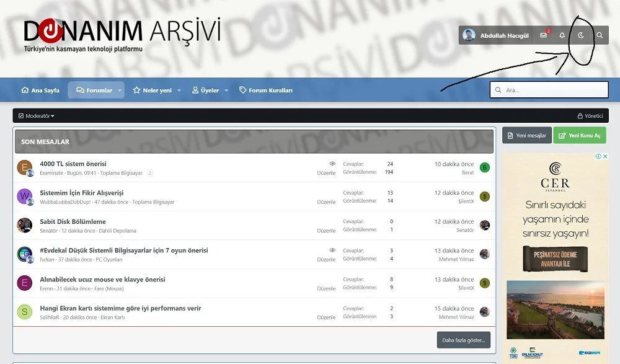
Task: Click Düzenle on Alınabilecek ucuz mouse row
Action: pyautogui.click(x=326, y=288)
